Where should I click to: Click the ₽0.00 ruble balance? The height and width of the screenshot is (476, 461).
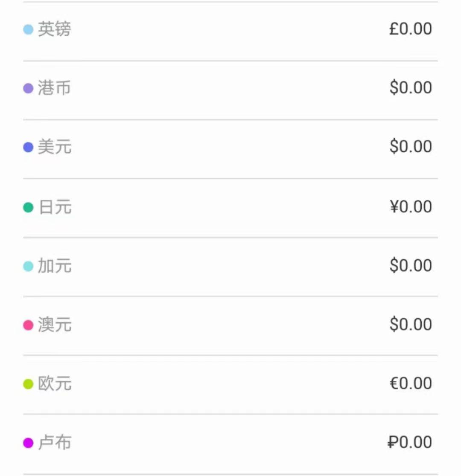point(409,442)
